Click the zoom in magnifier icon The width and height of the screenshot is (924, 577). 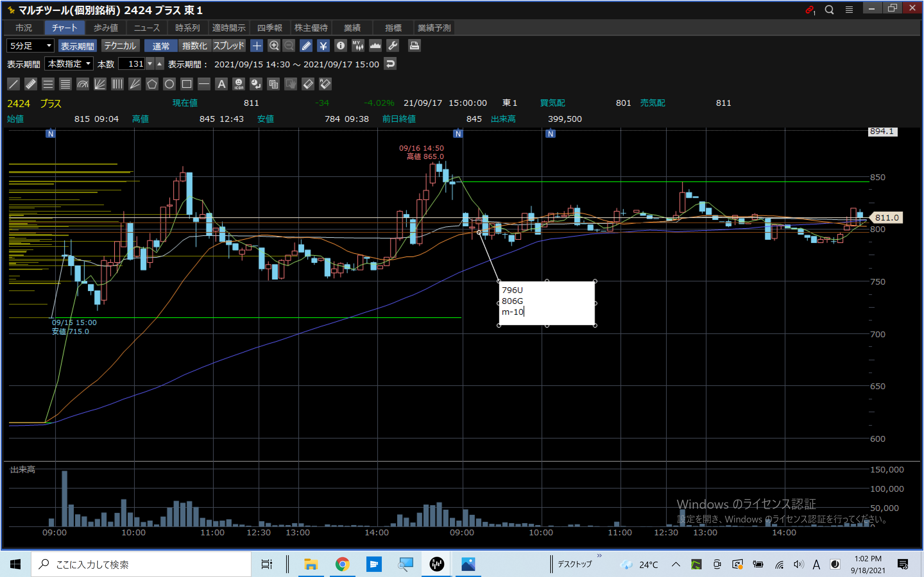coord(274,46)
